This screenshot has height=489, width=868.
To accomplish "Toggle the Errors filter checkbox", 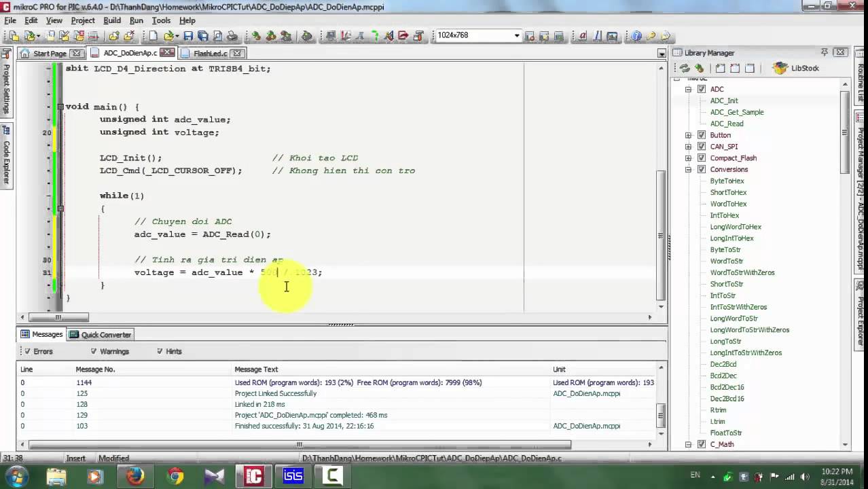I will pyautogui.click(x=27, y=351).
